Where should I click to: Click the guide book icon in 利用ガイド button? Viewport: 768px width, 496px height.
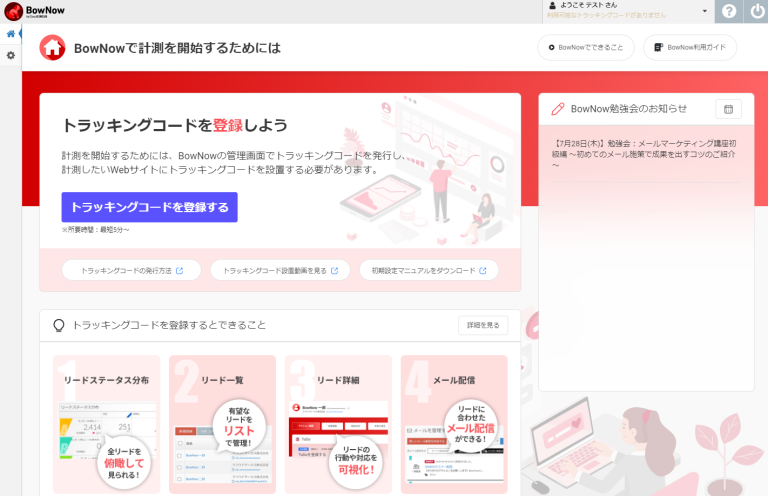(659, 47)
